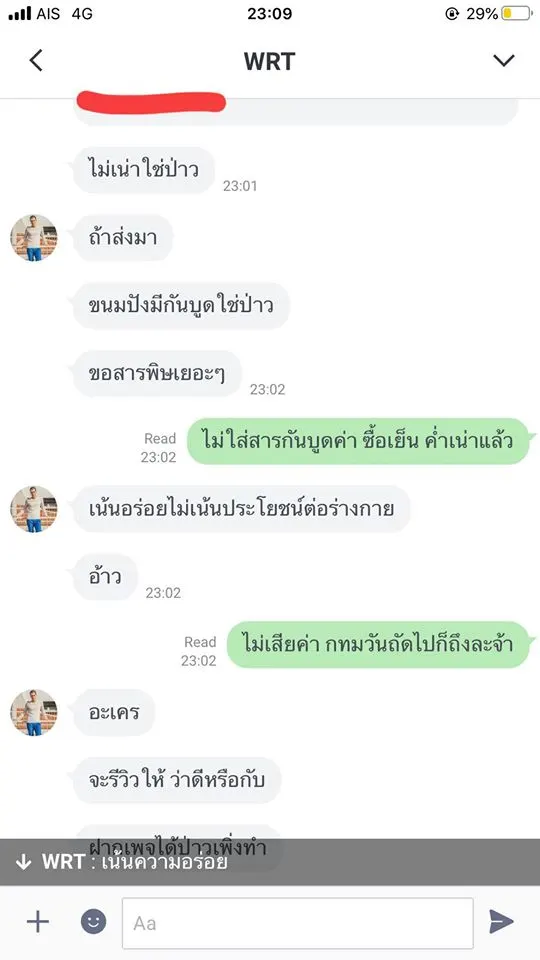Viewport: 540px width, 960px height.
Task: Open sender avatar next to ถ้าส่งมา
Action: click(34, 238)
